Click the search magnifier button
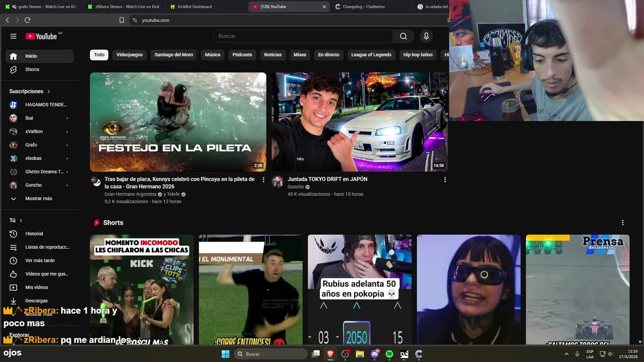644x362 pixels. (x=404, y=36)
